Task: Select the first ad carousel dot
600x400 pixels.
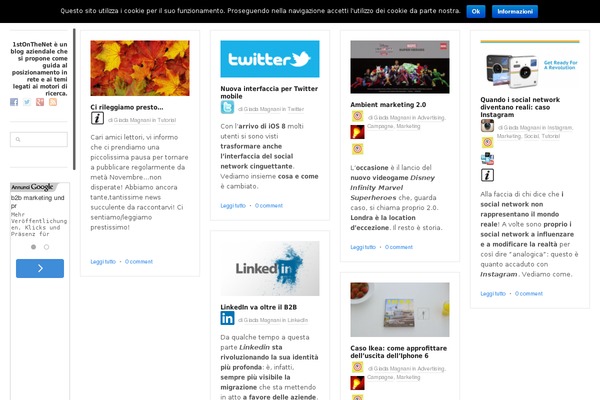Action: 34,247
